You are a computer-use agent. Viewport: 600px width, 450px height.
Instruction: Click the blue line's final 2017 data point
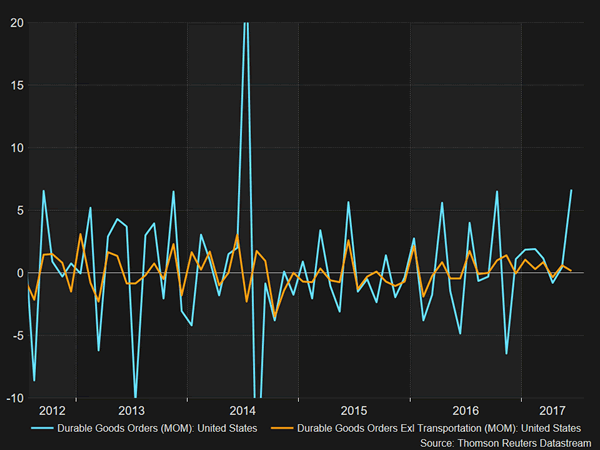(571, 190)
